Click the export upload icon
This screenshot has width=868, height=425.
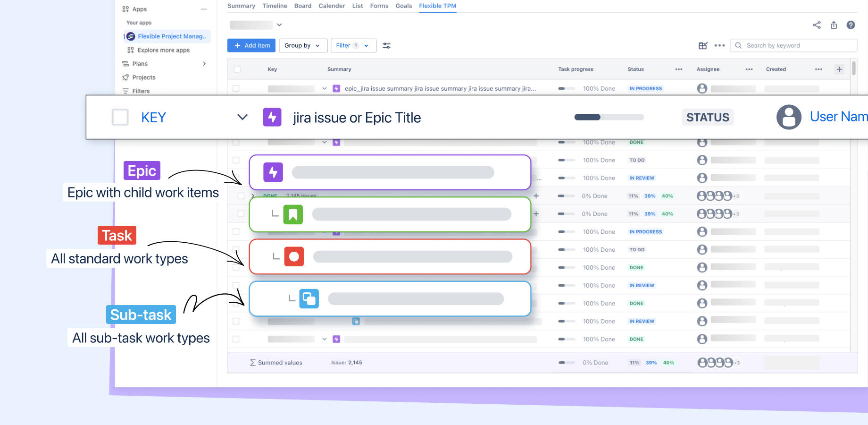834,25
